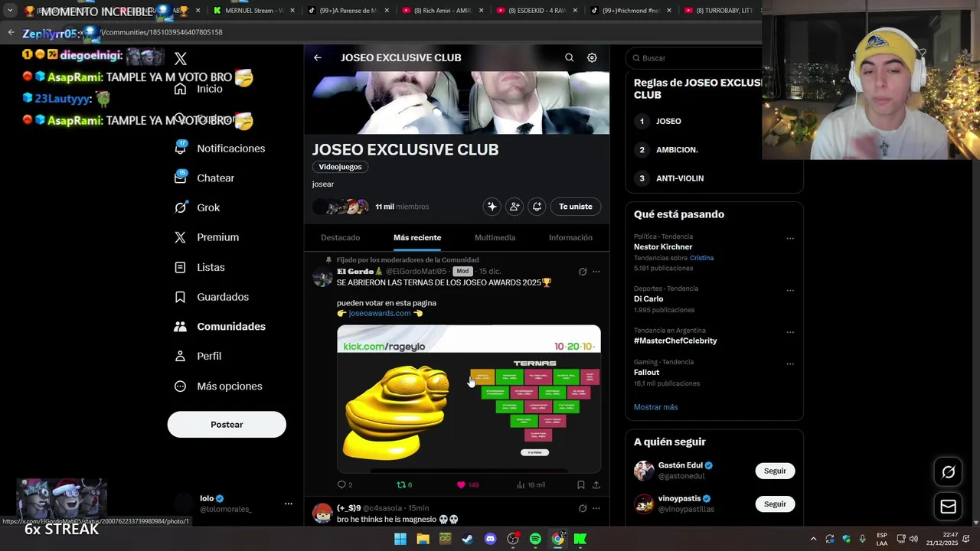Viewport: 980px width, 551px height.
Task: Click Grok icon on El Gordo post
Action: [x=583, y=272]
